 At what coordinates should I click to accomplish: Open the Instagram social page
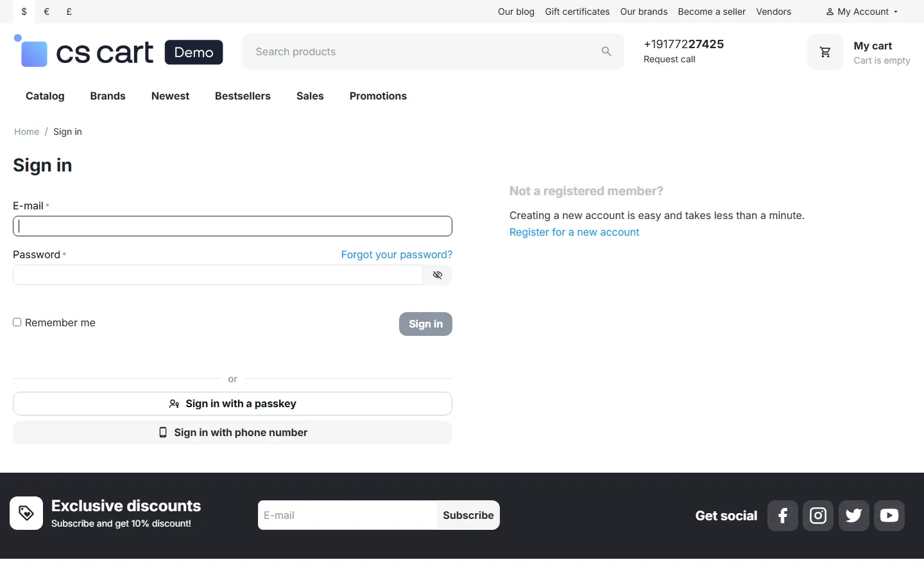click(818, 516)
